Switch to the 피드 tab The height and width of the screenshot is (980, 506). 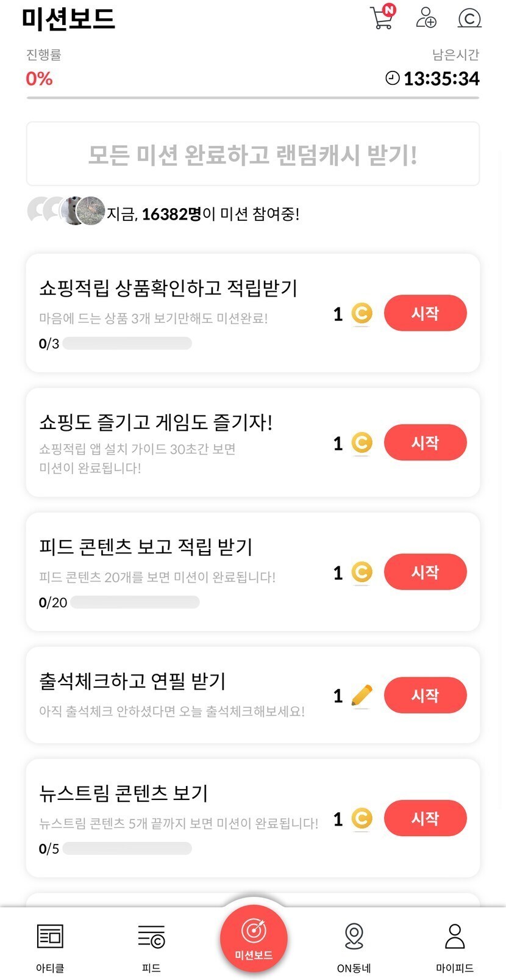151,945
